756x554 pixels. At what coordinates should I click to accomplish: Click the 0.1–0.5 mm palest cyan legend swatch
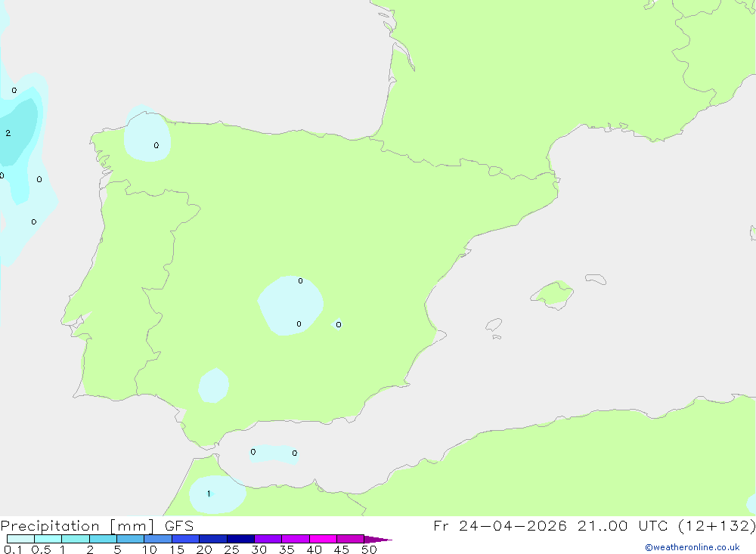click(x=20, y=539)
